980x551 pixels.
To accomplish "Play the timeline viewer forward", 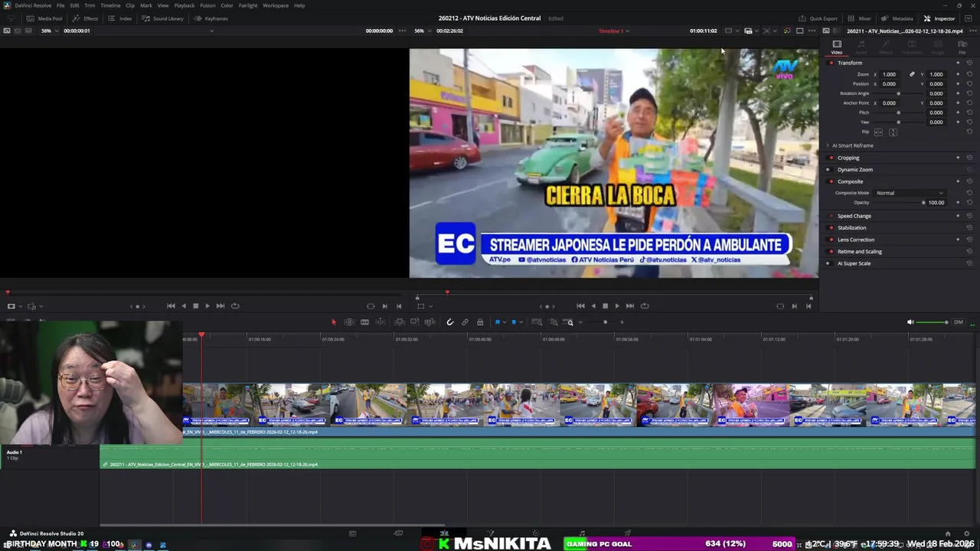I will click(617, 305).
